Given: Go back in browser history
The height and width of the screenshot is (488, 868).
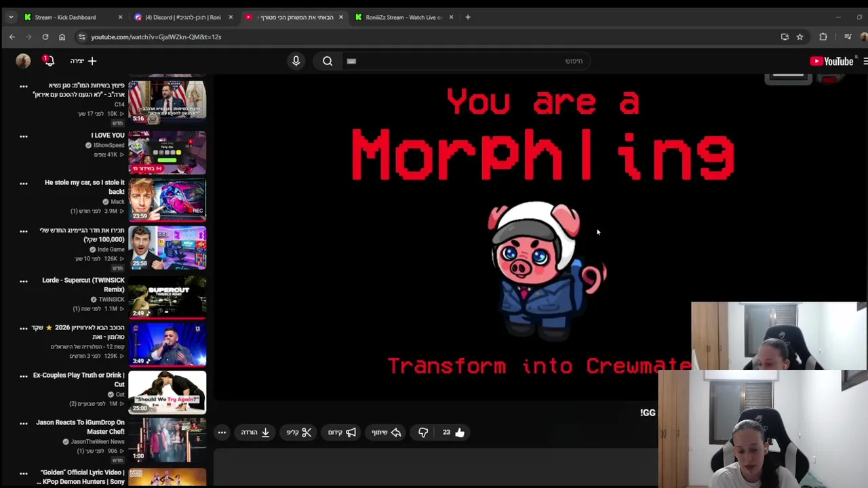Looking at the screenshot, I should click(x=12, y=37).
